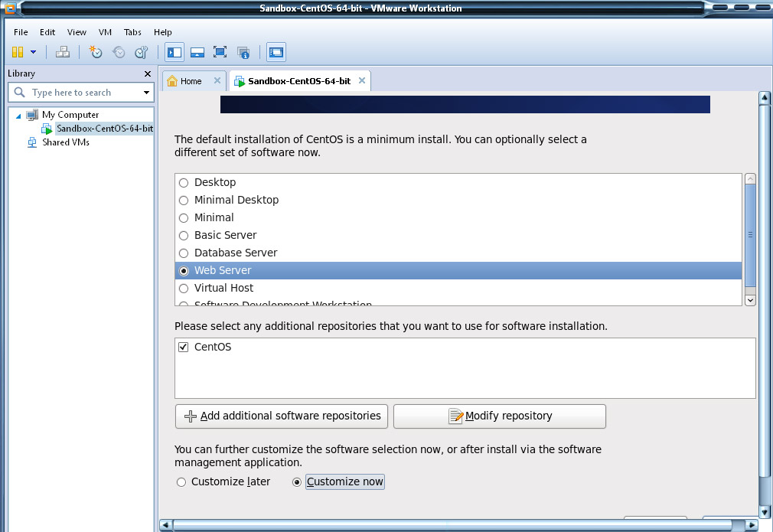This screenshot has height=532, width=773.
Task: Choose Customize later
Action: pos(181,482)
